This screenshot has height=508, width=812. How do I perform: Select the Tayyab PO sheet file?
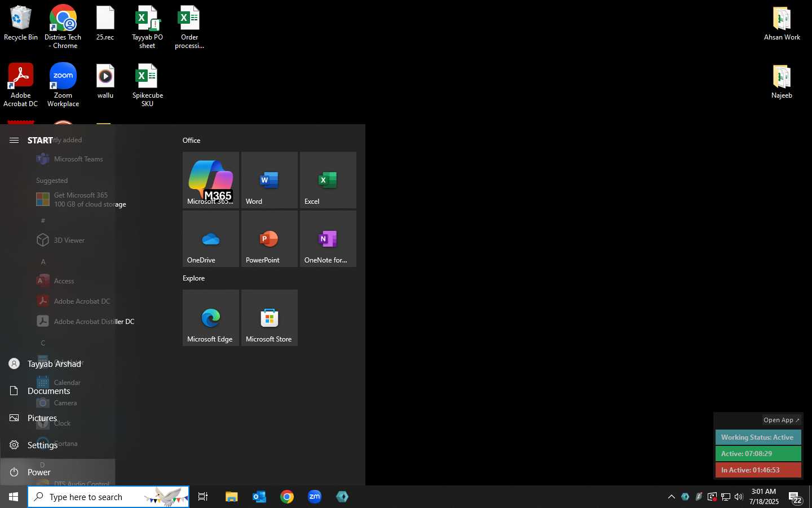(x=147, y=27)
